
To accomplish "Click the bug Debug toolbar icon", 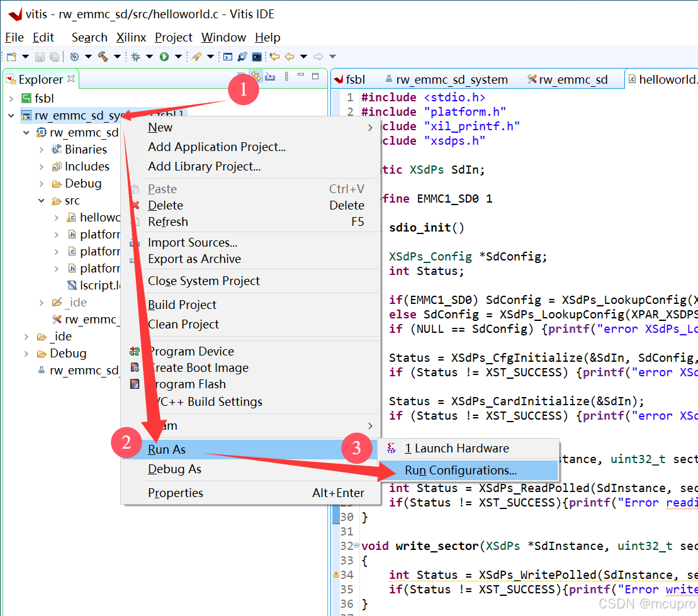I will (x=136, y=57).
